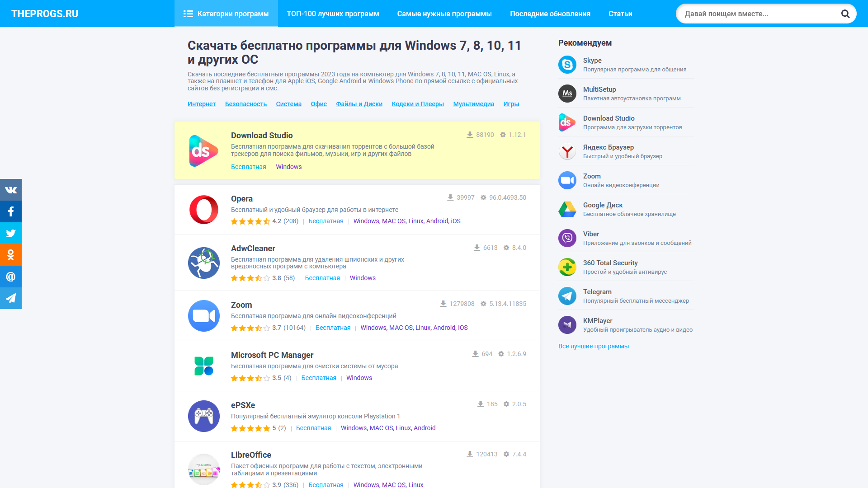Click the Odnoklassniki share icon
The height and width of the screenshot is (488, 868).
(x=11, y=255)
